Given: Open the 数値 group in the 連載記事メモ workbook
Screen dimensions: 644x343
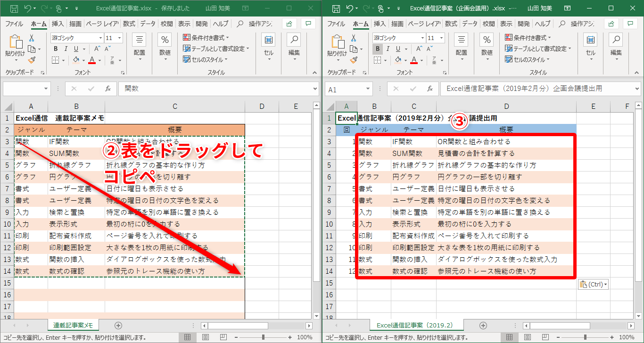Looking at the screenshot, I should (x=165, y=48).
